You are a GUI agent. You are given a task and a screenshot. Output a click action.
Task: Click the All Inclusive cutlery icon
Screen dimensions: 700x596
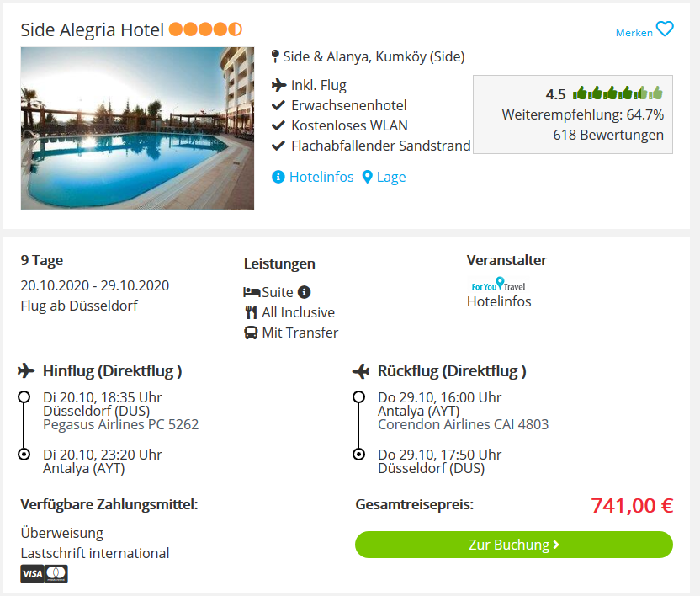252,312
